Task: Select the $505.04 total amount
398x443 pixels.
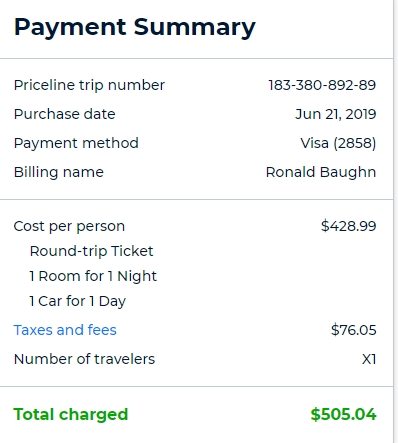Action: click(x=343, y=415)
